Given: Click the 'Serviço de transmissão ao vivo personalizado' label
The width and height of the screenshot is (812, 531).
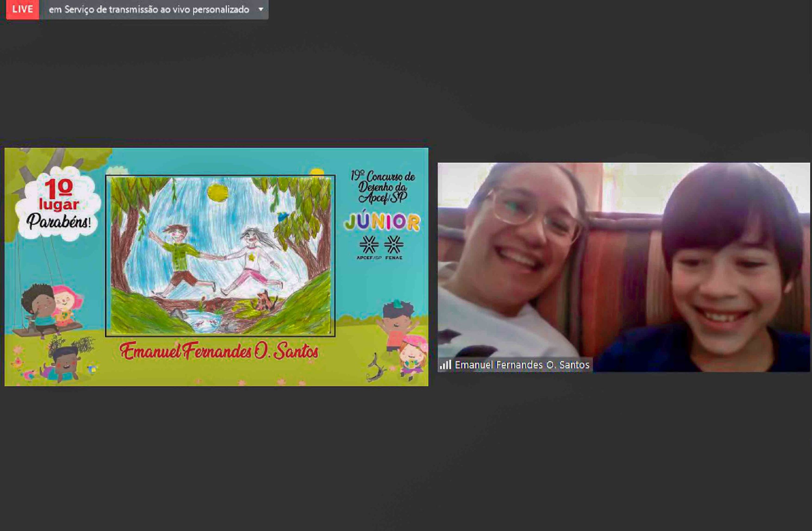Looking at the screenshot, I should coord(149,9).
